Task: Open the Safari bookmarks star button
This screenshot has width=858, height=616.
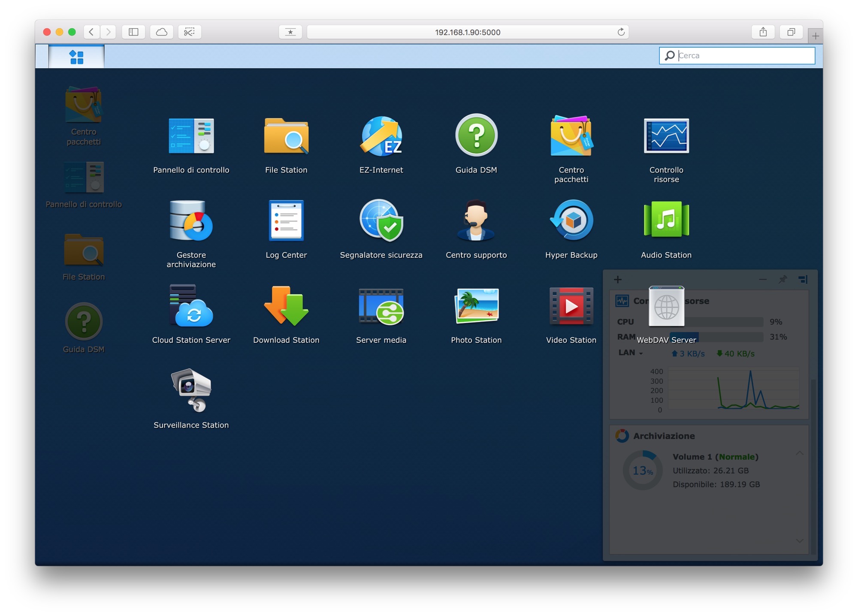Action: (x=290, y=32)
